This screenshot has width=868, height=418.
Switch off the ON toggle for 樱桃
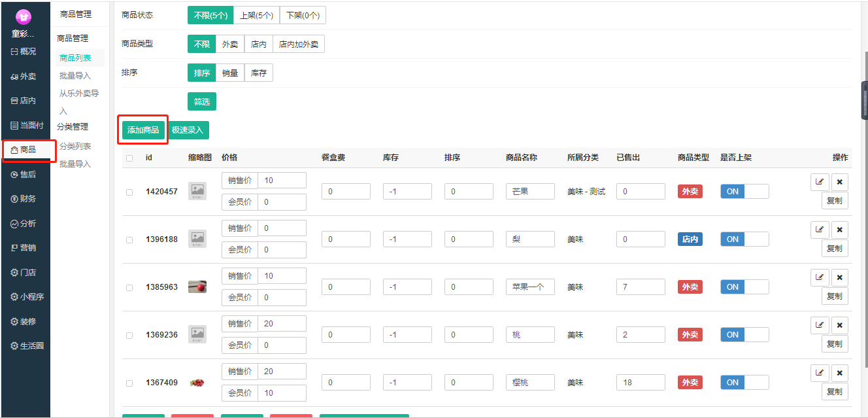click(x=744, y=382)
